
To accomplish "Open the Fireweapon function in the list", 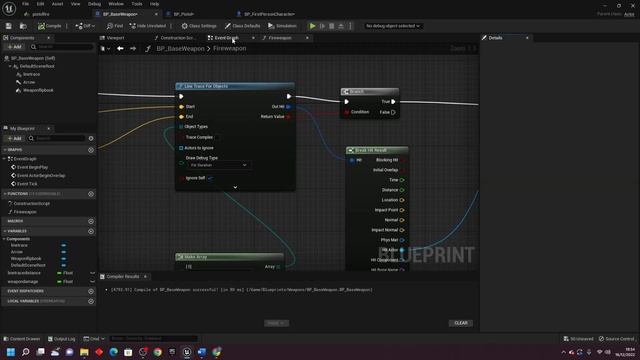I will tap(25, 212).
